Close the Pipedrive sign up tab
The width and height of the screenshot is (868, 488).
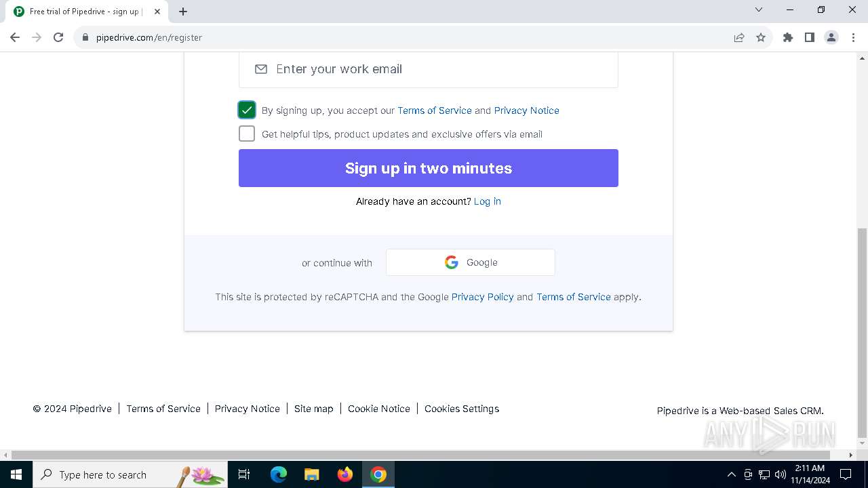(x=157, y=12)
